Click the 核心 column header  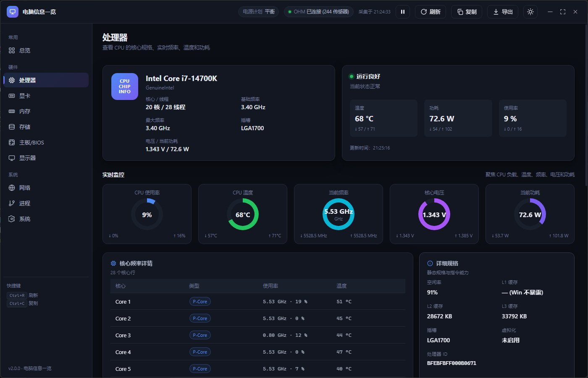(121, 286)
